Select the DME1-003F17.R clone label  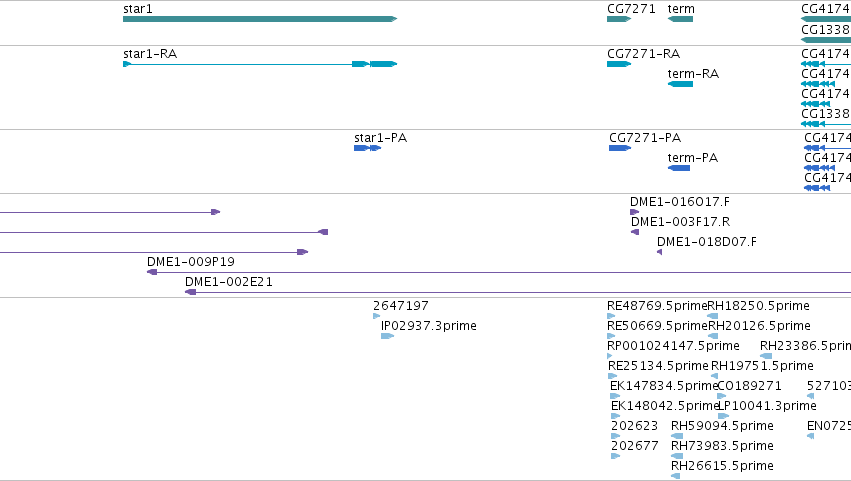pos(680,222)
